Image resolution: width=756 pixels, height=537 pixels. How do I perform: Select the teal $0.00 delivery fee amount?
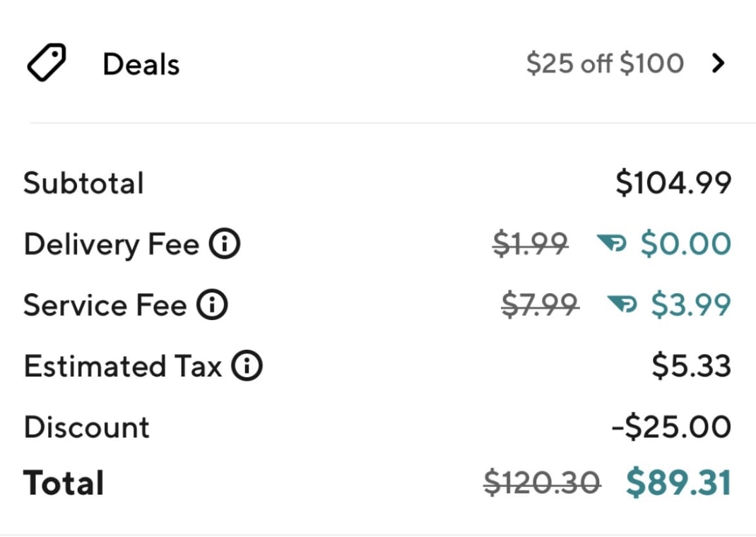pos(686,243)
